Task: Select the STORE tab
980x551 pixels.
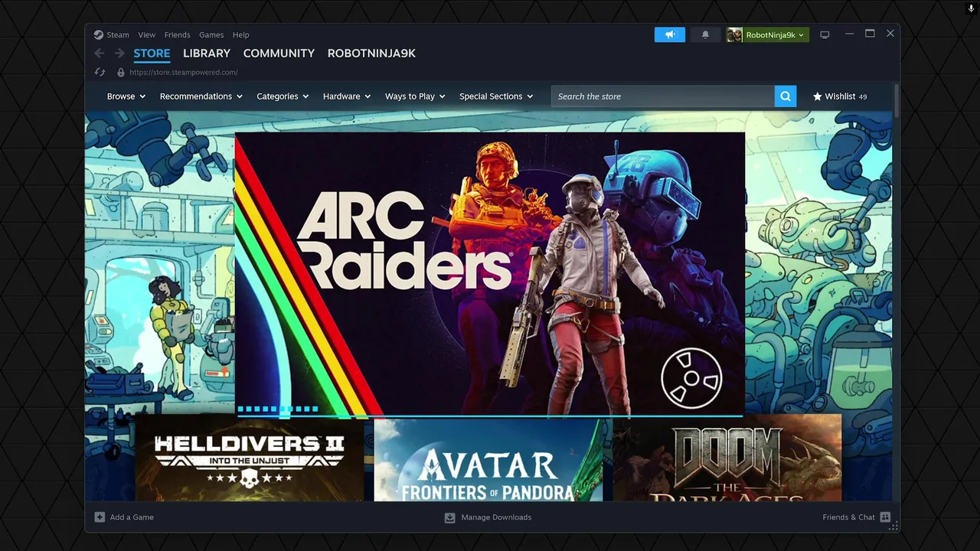Action: [152, 53]
